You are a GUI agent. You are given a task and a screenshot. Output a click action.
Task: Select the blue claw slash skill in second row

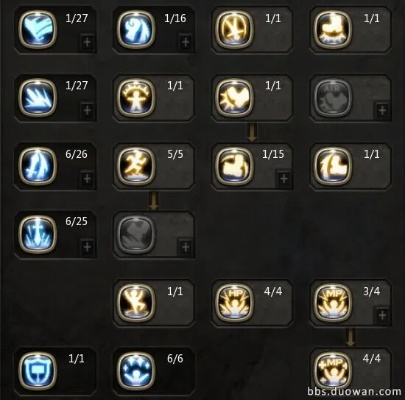tap(38, 98)
